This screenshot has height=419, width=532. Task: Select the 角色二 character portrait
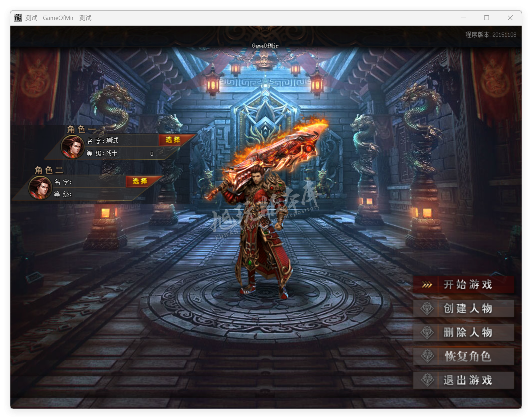(x=40, y=188)
